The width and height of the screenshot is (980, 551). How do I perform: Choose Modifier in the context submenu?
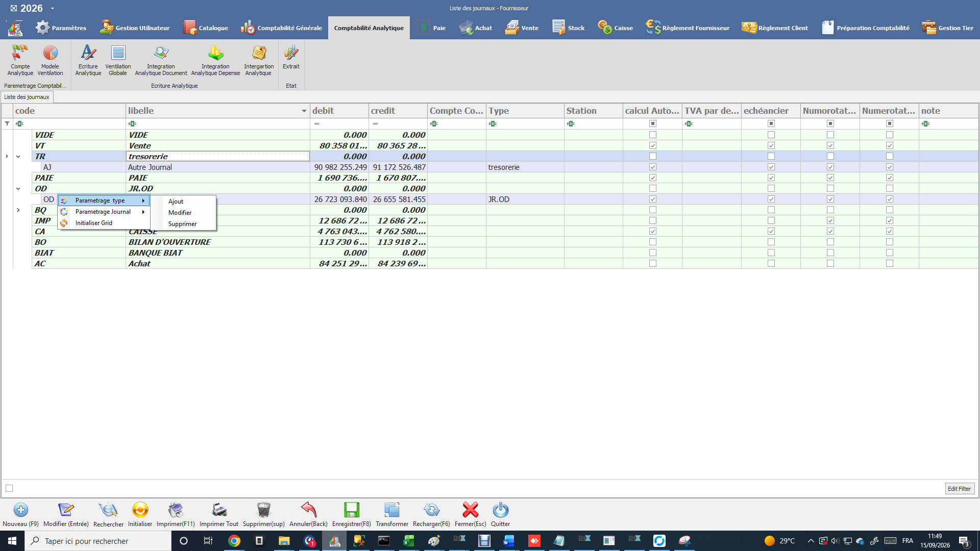point(180,213)
